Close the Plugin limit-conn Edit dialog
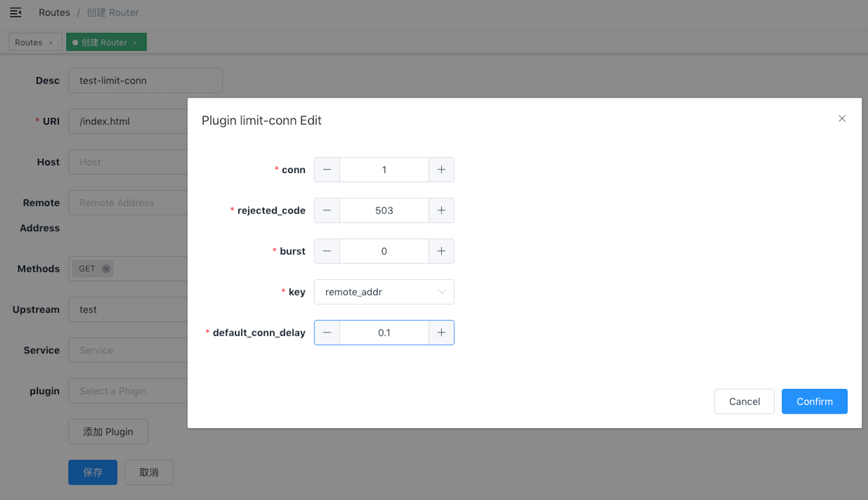Screen dimensions: 868x500 (842, 118)
